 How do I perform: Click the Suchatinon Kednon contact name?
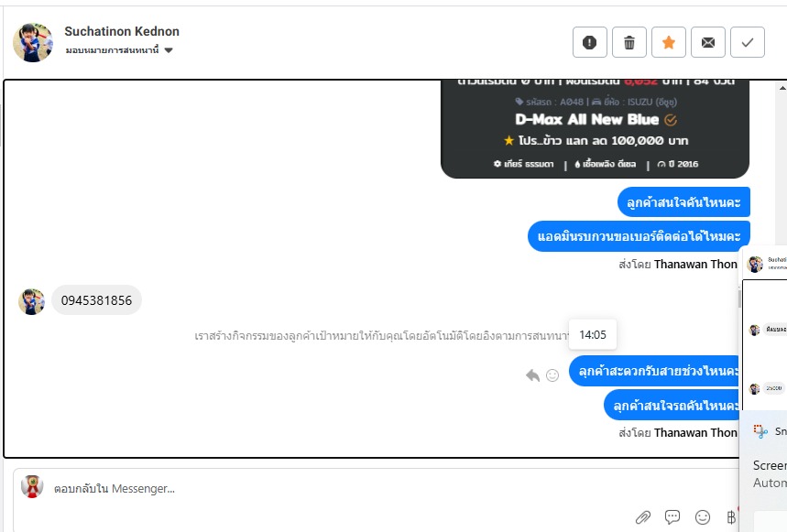coord(122,31)
